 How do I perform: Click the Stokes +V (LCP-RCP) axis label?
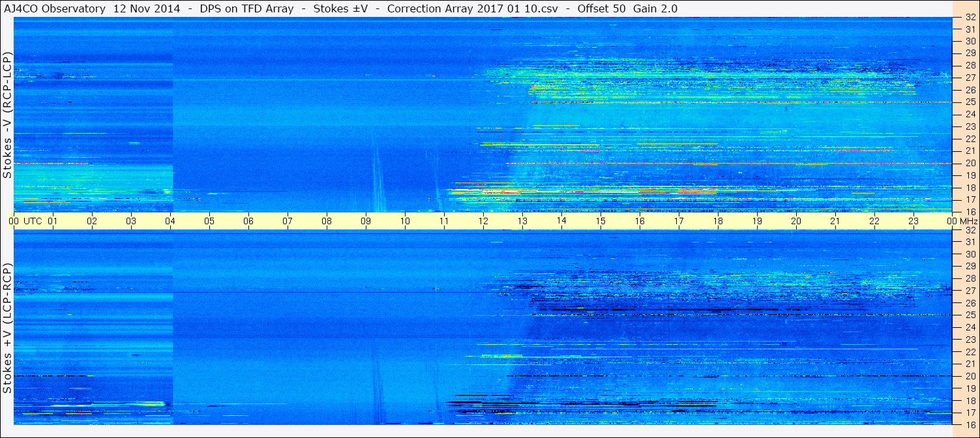click(x=7, y=328)
